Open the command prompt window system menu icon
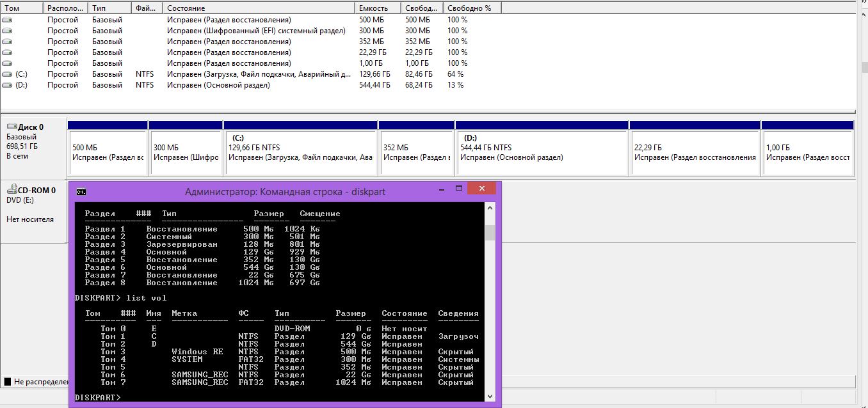The image size is (868, 408). 81,191
